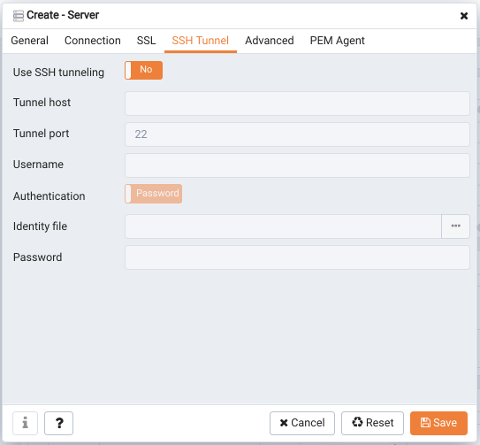Click the Cancel button
Image resolution: width=480 pixels, height=445 pixels.
(302, 423)
